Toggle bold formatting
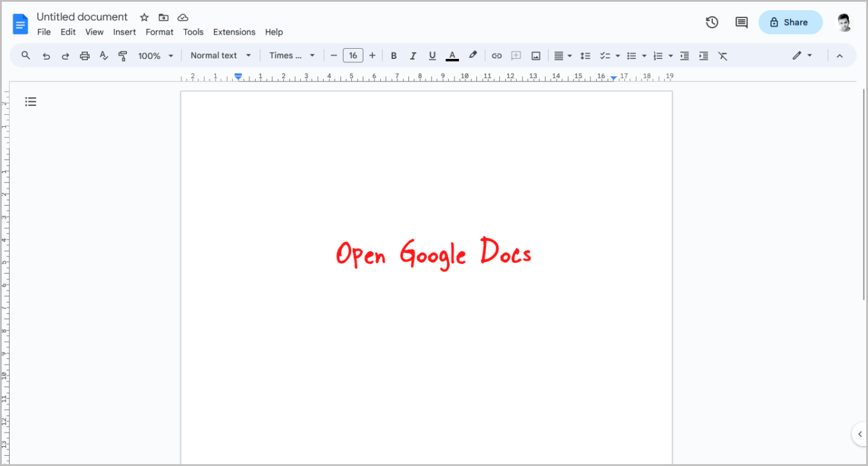 (x=394, y=56)
